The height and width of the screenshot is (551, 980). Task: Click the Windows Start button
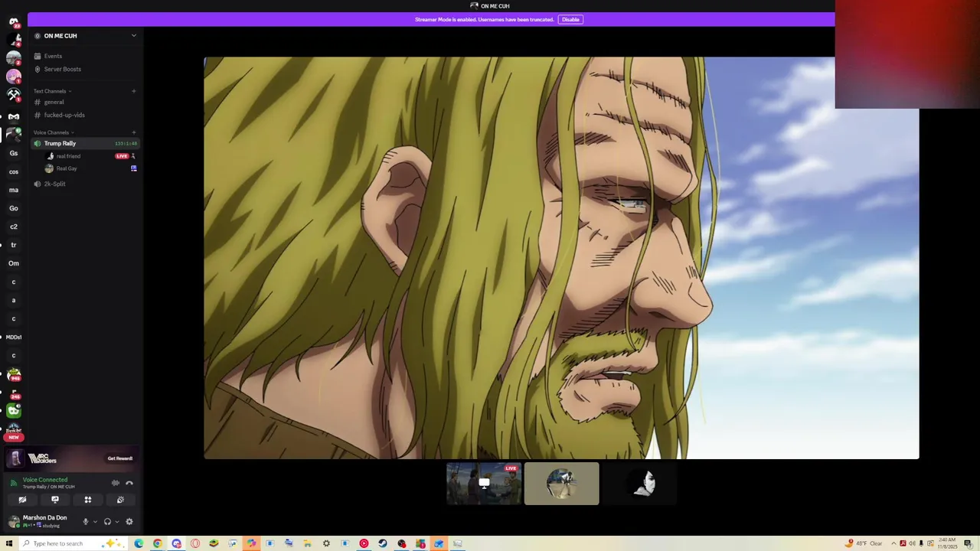pos(9,543)
